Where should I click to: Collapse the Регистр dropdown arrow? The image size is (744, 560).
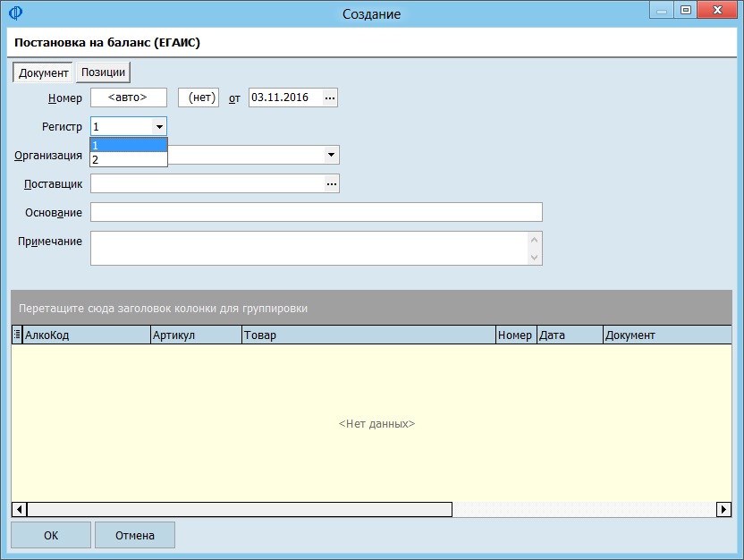[159, 127]
